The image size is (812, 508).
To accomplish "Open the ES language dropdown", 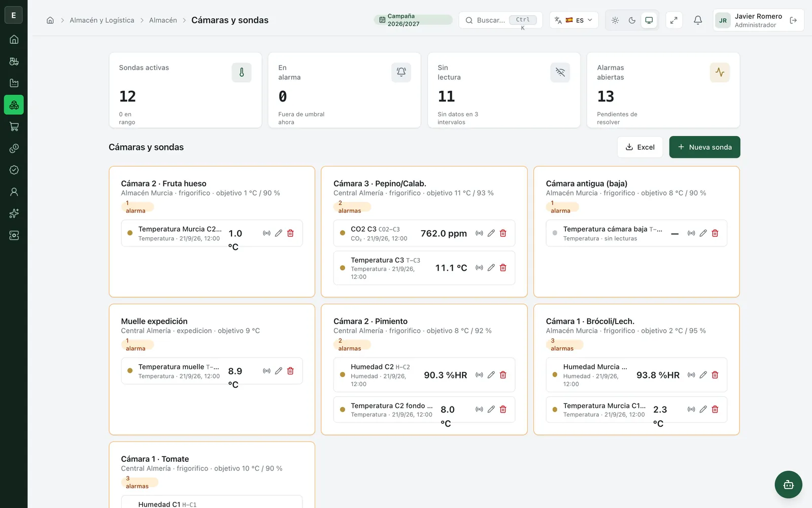I will (x=574, y=20).
